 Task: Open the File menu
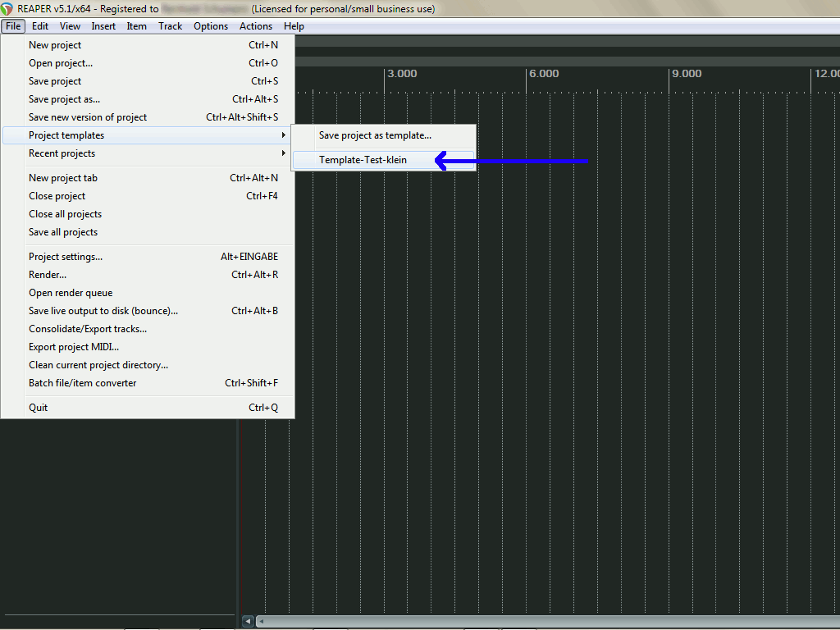[13, 26]
